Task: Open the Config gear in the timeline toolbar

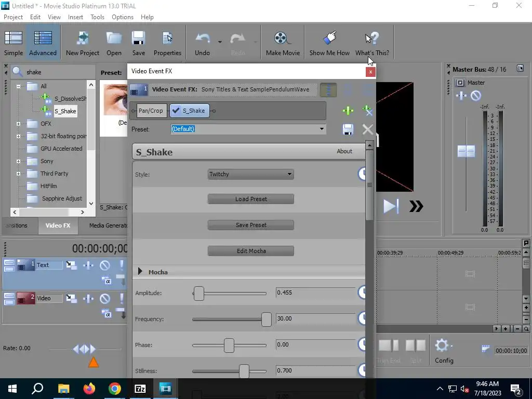Action: pos(444,351)
